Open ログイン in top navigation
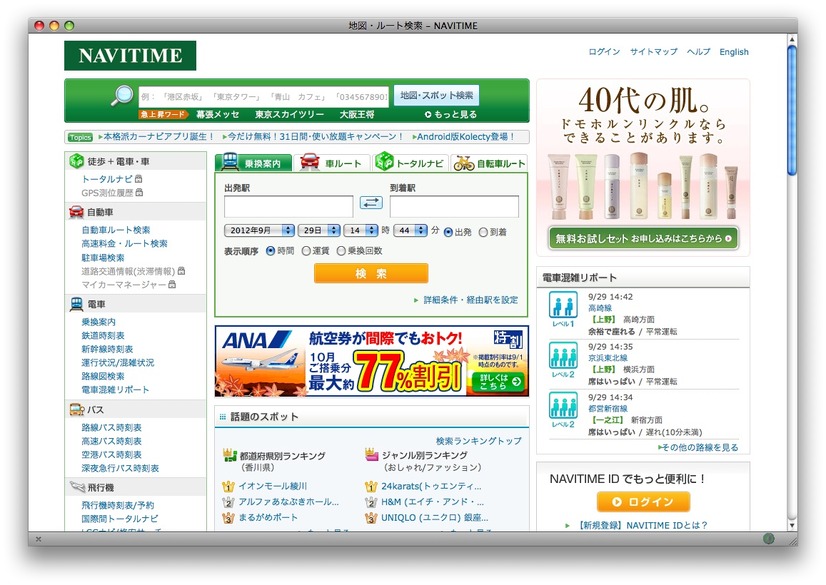The height and width of the screenshot is (585, 826). click(x=604, y=52)
